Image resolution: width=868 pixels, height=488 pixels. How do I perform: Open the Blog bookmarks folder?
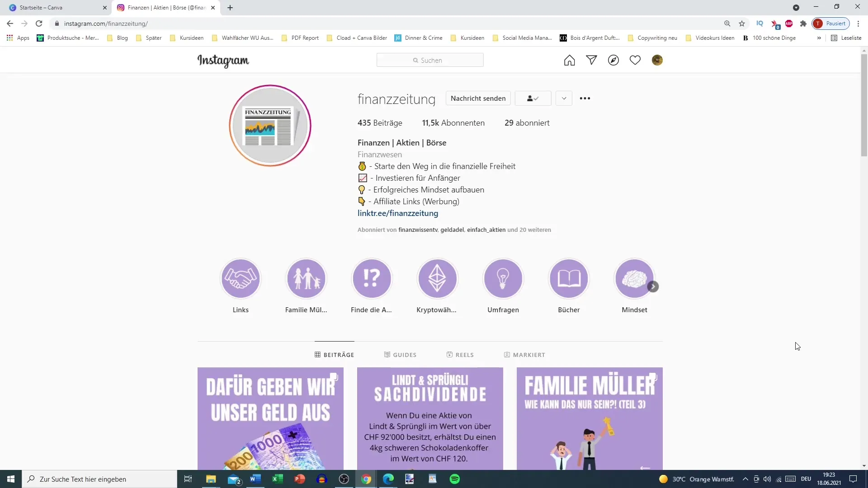click(118, 38)
